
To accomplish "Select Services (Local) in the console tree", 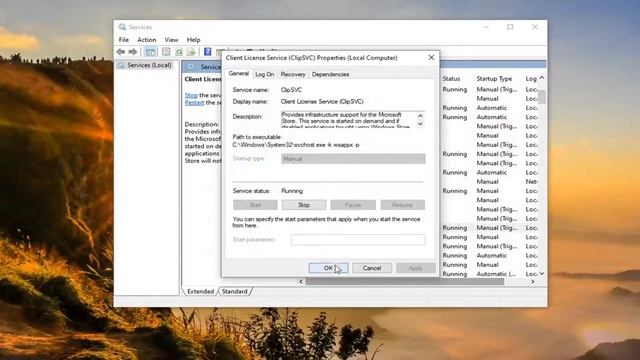I will (149, 65).
